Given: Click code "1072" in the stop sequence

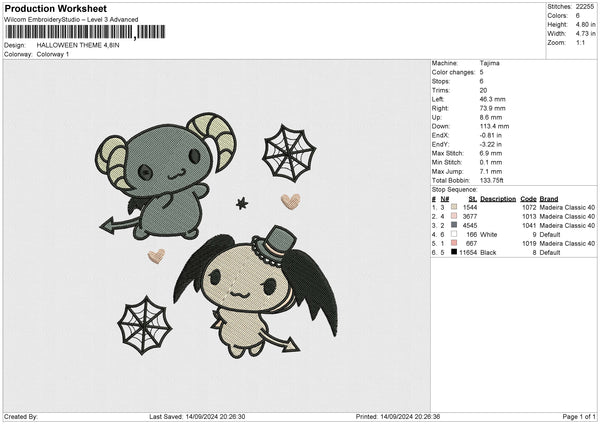Looking at the screenshot, I should (529, 207).
